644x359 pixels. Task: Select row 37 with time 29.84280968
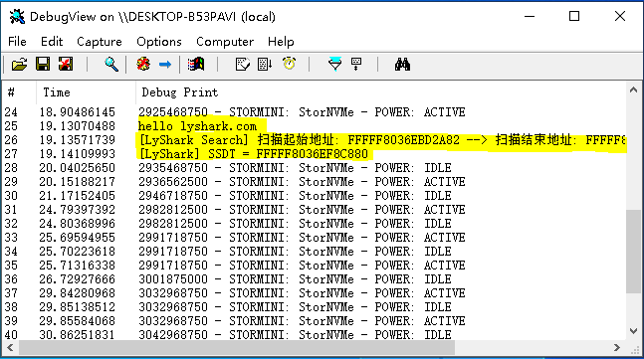(x=315, y=293)
